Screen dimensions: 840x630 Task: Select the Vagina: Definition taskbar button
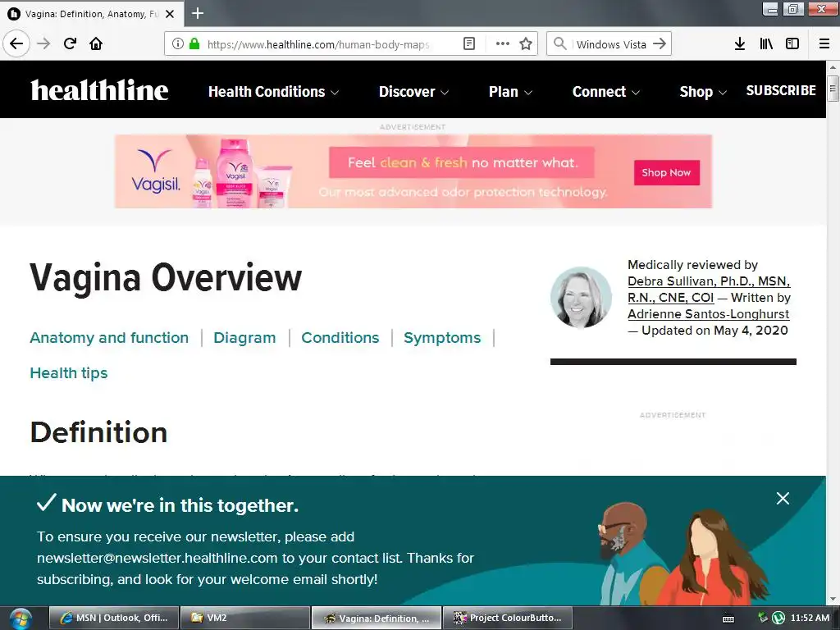pos(376,618)
